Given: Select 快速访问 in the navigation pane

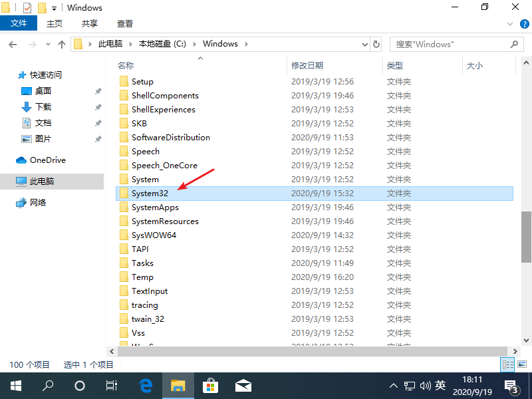Looking at the screenshot, I should (x=45, y=75).
